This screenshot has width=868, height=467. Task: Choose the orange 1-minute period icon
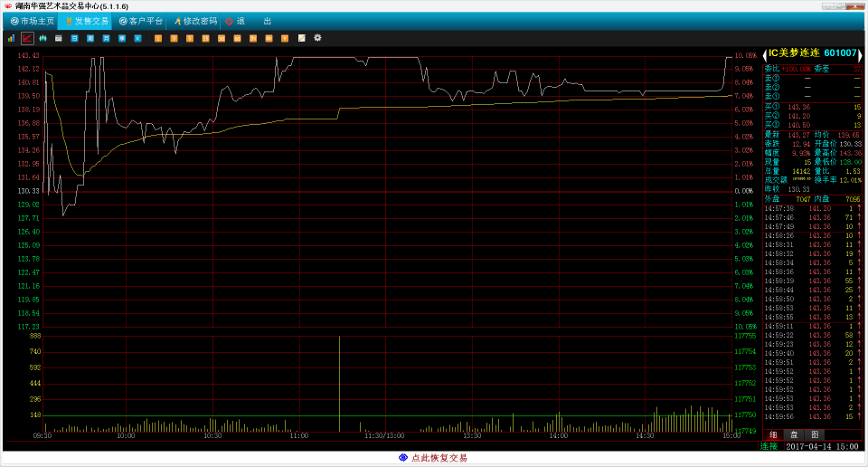point(158,38)
